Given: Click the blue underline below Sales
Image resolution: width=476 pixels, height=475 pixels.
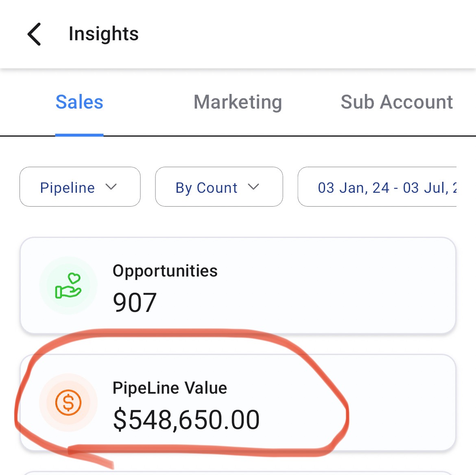Looking at the screenshot, I should point(79,135).
